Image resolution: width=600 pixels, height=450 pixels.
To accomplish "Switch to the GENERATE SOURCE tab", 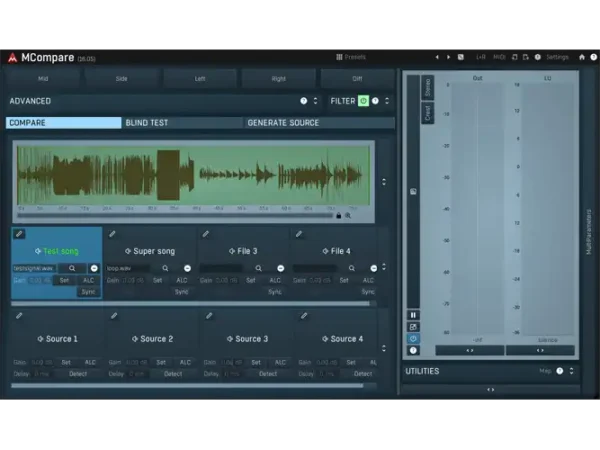I will point(319,123).
